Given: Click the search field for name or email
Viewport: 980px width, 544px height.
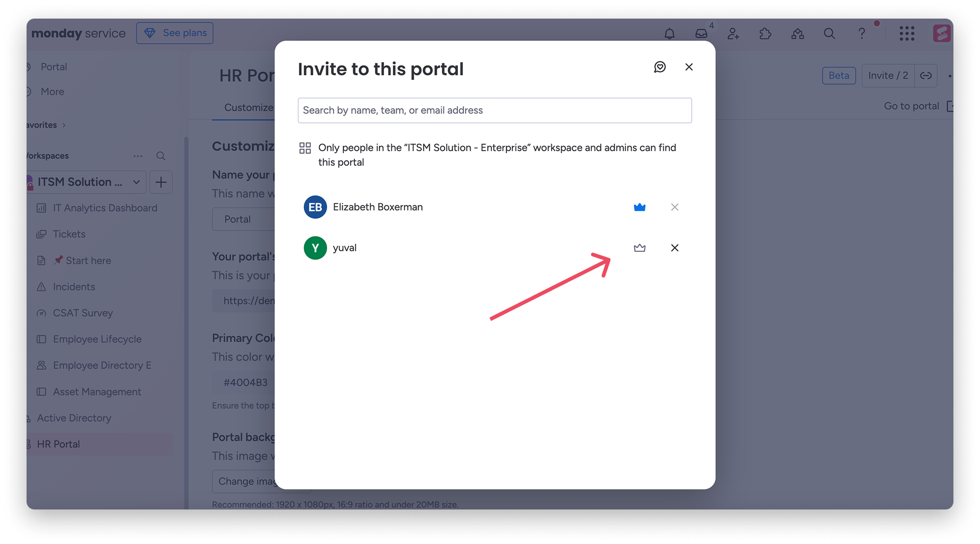Looking at the screenshot, I should [x=495, y=110].
